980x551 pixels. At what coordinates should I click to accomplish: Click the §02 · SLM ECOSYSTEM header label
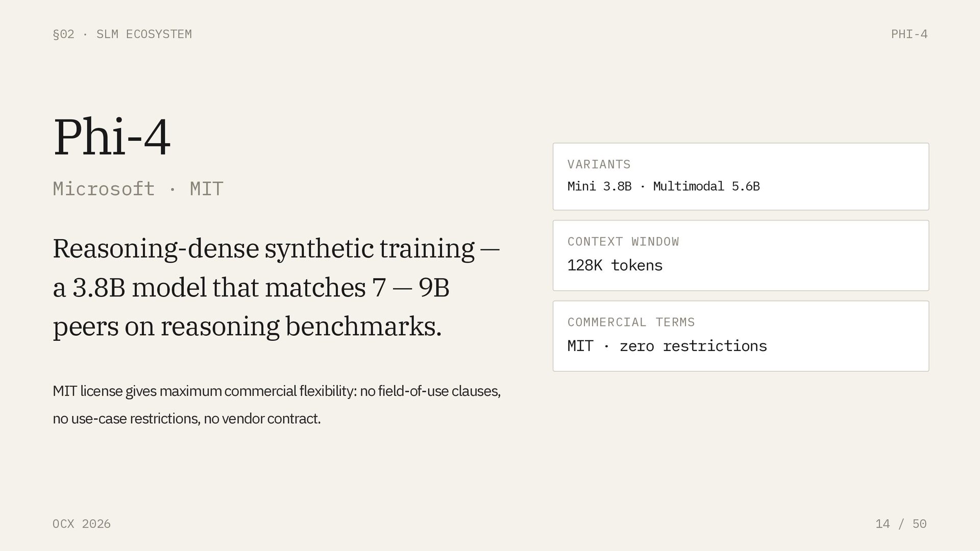click(122, 34)
